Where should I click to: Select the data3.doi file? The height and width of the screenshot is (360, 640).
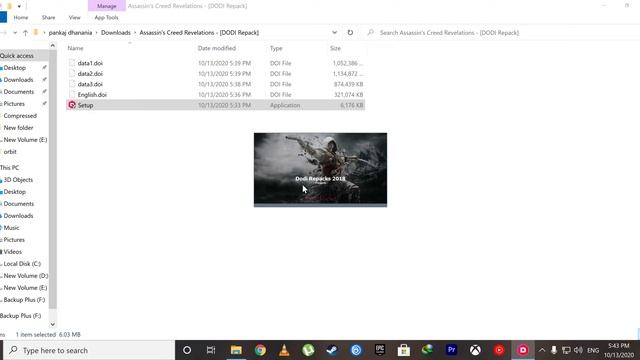(x=90, y=84)
